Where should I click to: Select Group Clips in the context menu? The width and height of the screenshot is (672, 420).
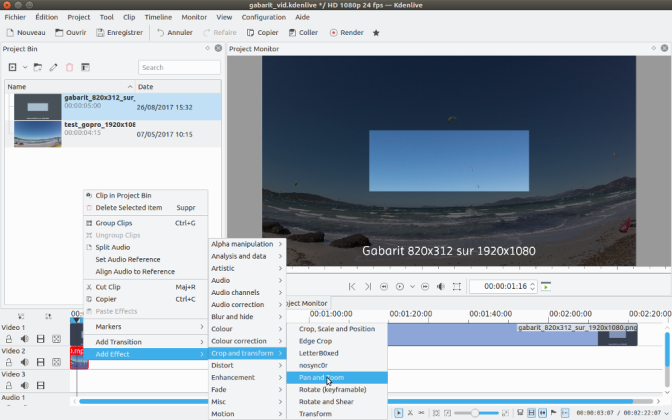coord(145,223)
